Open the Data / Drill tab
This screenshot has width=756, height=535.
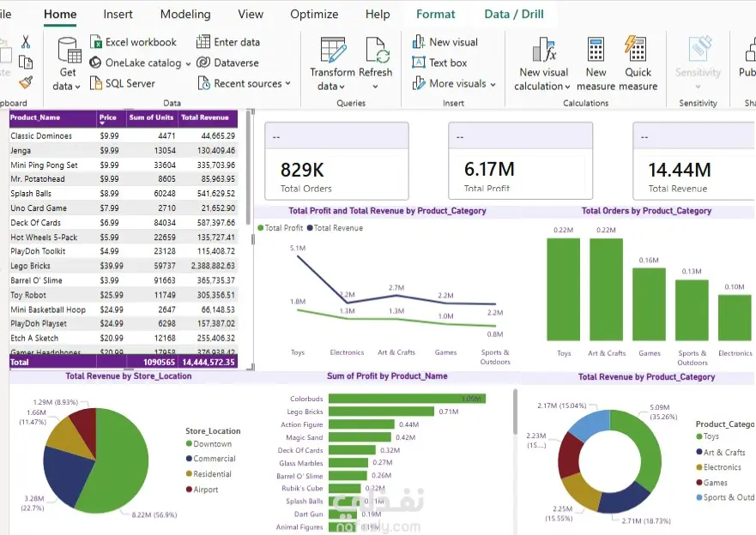[514, 14]
